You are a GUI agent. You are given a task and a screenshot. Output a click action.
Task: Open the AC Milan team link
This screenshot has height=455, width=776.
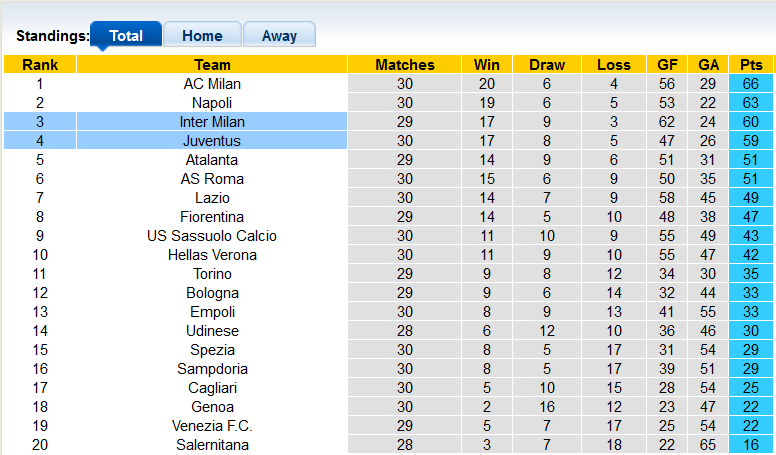click(x=212, y=84)
